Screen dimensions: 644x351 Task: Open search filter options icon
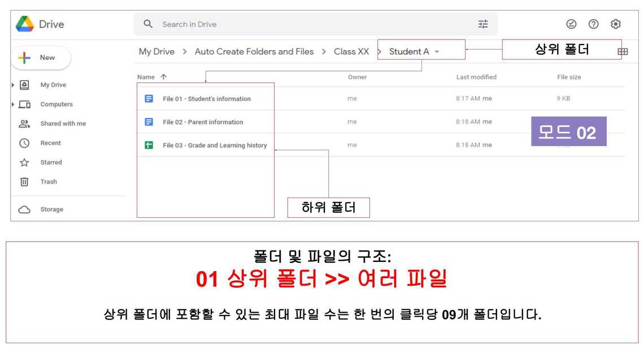point(482,24)
